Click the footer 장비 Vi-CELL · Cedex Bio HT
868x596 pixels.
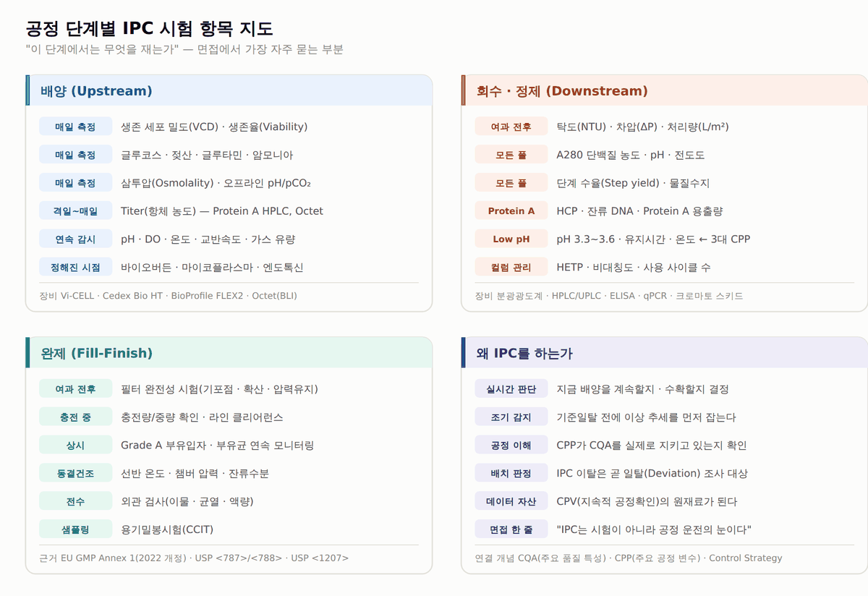pos(169,296)
